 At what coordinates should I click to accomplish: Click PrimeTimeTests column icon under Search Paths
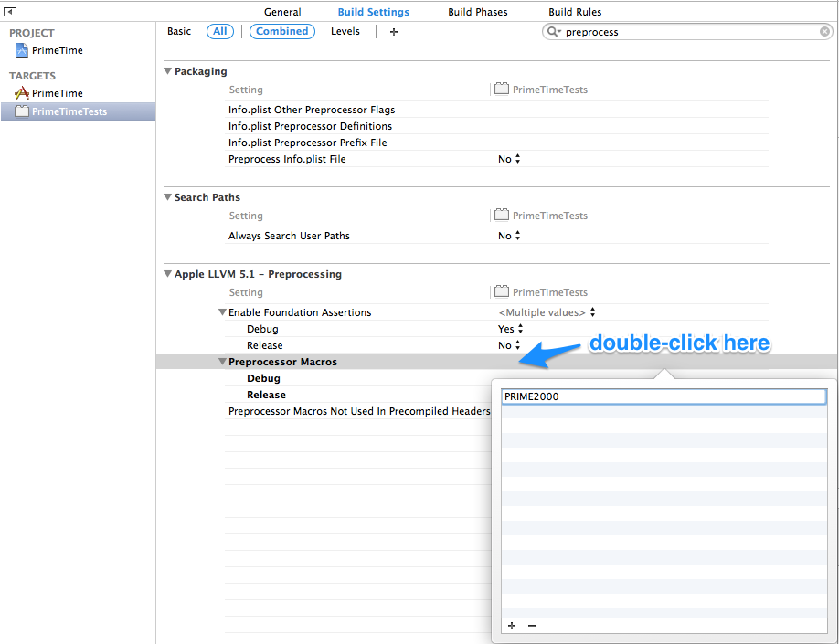[502, 215]
